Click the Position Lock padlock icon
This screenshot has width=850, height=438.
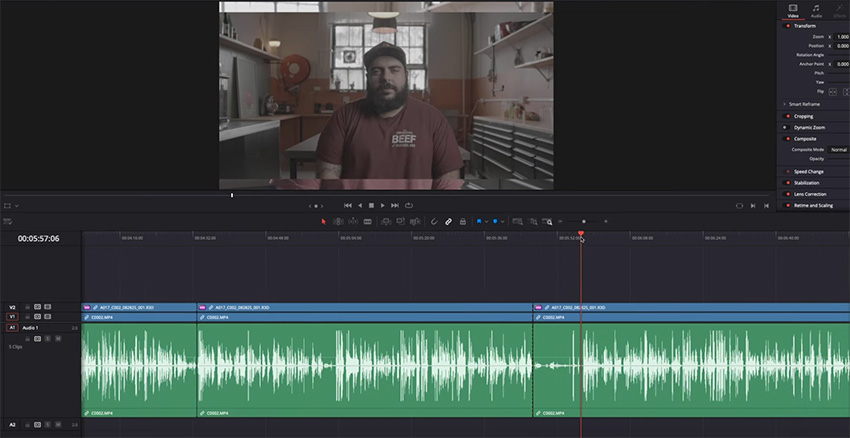[x=462, y=221]
